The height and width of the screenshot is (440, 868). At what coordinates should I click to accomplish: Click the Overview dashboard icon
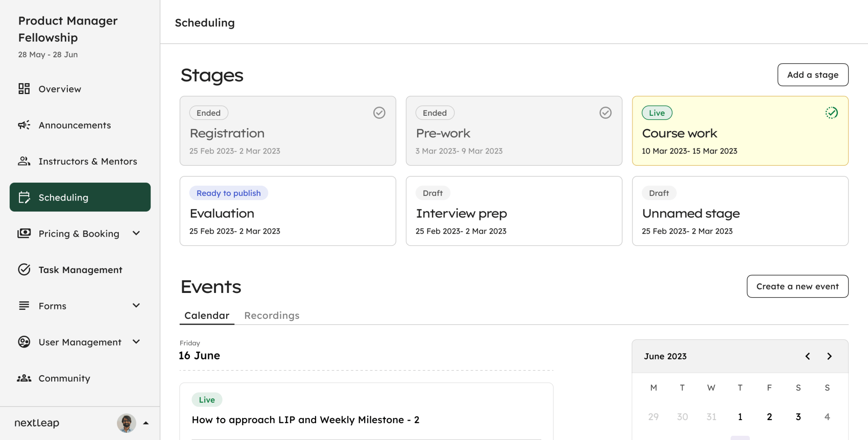coord(24,89)
